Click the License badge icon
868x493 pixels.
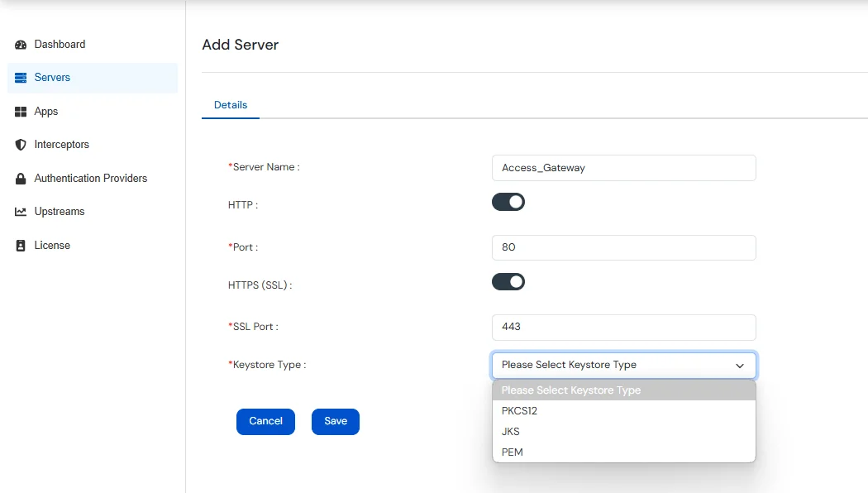coord(21,246)
